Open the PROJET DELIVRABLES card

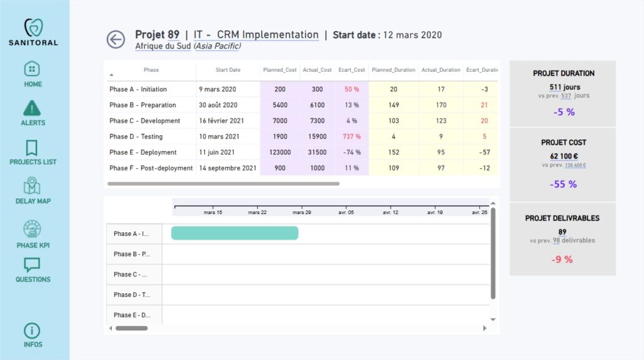pos(563,239)
